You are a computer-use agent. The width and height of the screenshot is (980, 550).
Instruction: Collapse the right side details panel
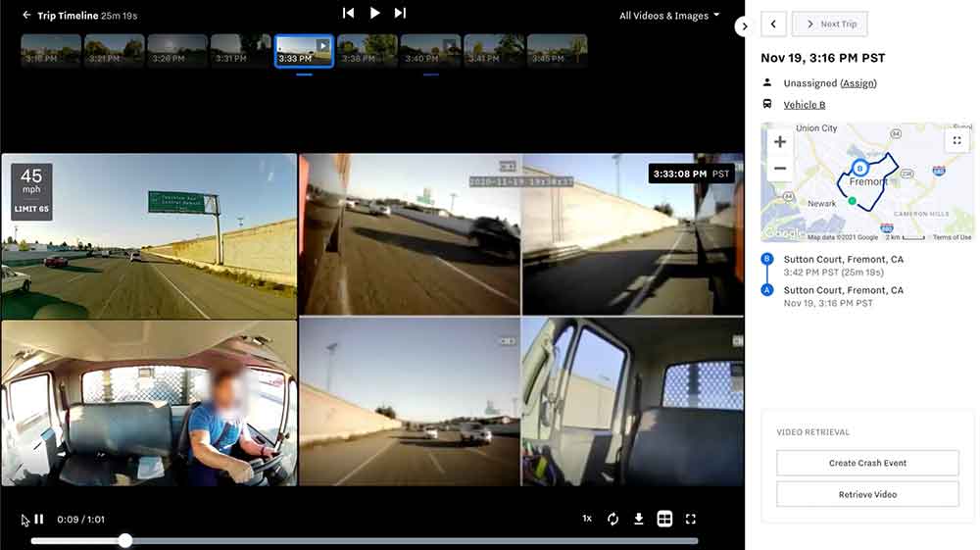click(x=744, y=26)
